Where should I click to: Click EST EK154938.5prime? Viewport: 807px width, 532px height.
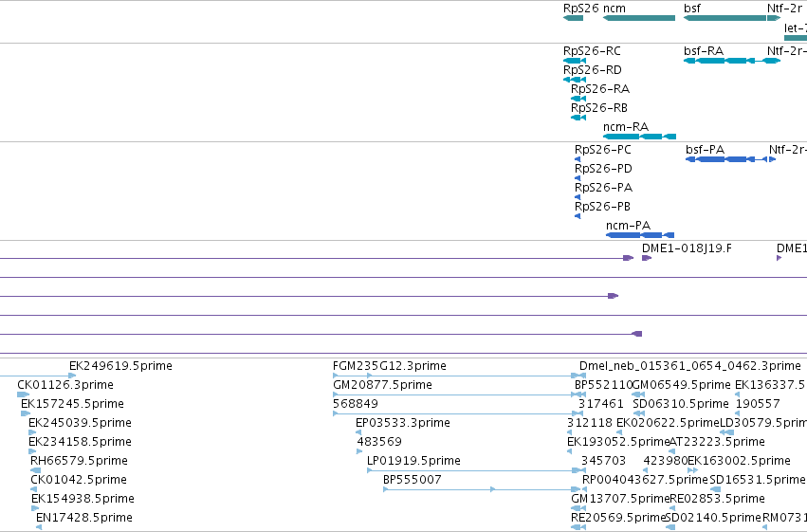pos(83,499)
